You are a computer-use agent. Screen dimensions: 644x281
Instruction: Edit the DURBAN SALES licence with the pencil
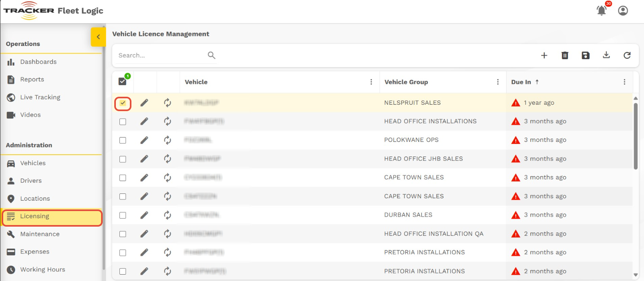(x=144, y=215)
